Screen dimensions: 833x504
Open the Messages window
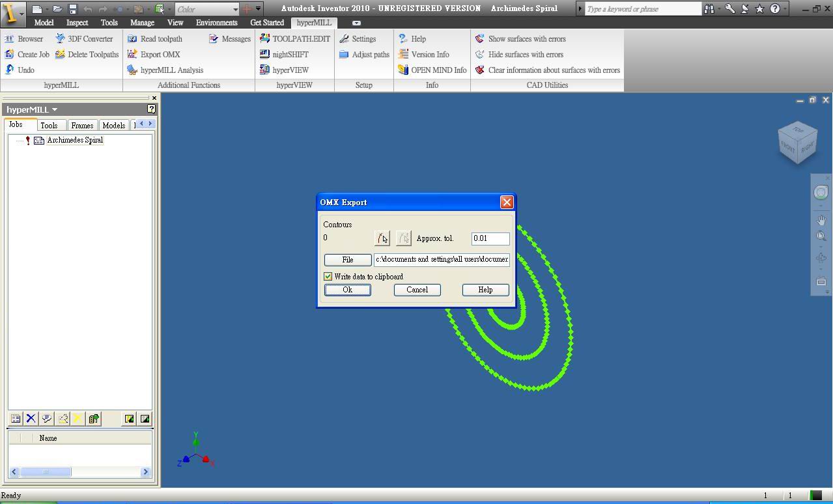click(x=230, y=39)
